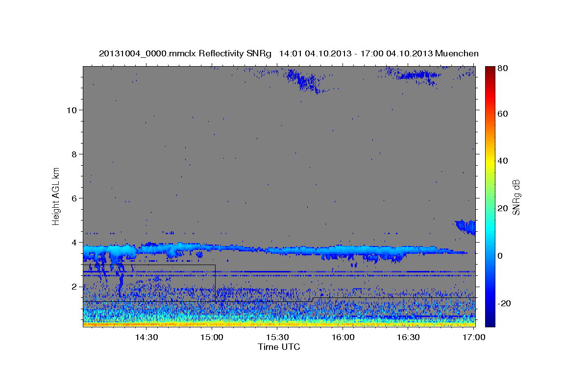The image size is (588, 392).
Task: Click the colorbar value 80
Action: [503, 68]
